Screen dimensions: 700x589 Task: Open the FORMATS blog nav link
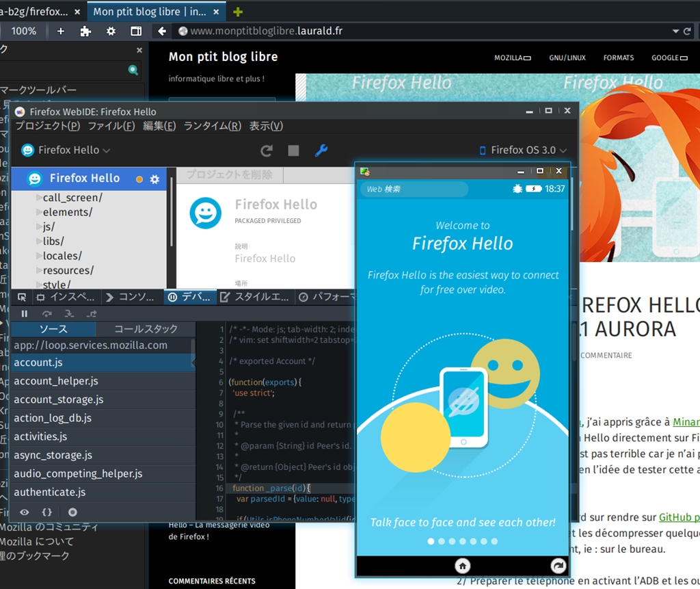click(x=619, y=57)
